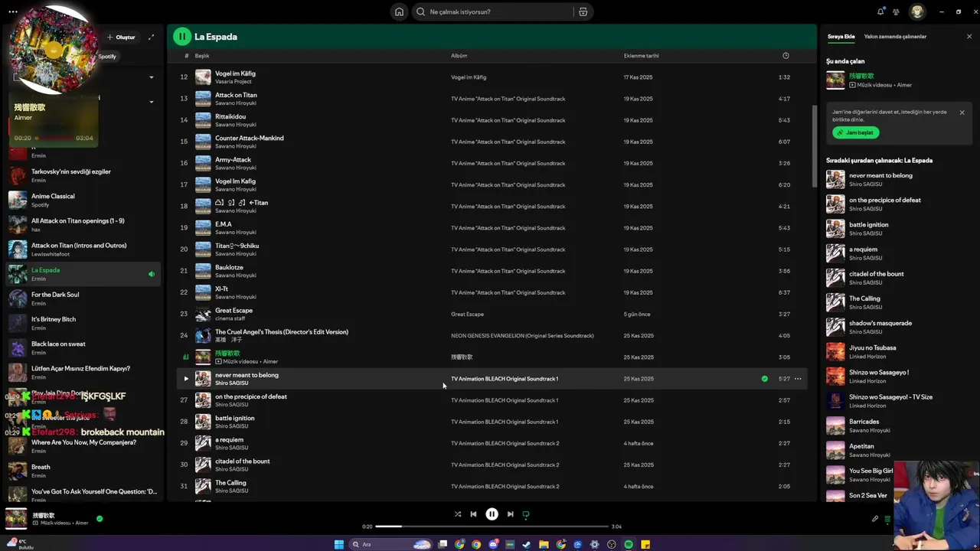Click the taskbar 'Ara' search box
Screen dimensions: 980x551
pos(390,544)
